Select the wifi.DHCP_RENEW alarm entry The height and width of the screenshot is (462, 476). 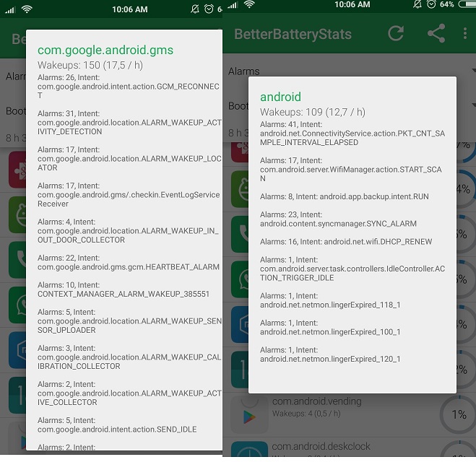(346, 242)
